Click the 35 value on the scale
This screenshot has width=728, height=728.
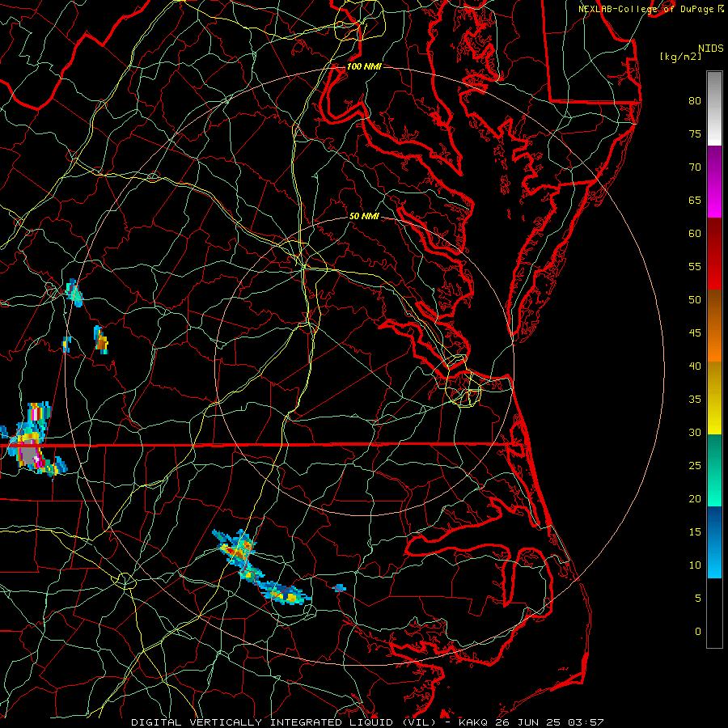pos(695,400)
